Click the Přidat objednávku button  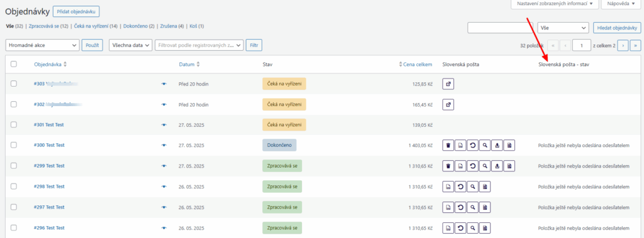[76, 11]
